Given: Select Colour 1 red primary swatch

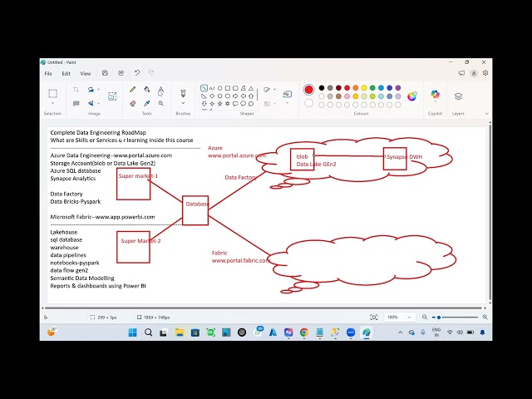Looking at the screenshot, I should click(308, 90).
